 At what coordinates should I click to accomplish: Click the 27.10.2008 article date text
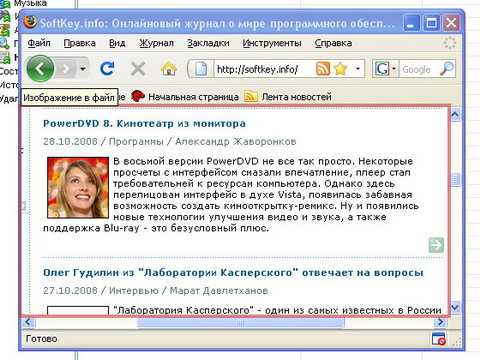70,290
